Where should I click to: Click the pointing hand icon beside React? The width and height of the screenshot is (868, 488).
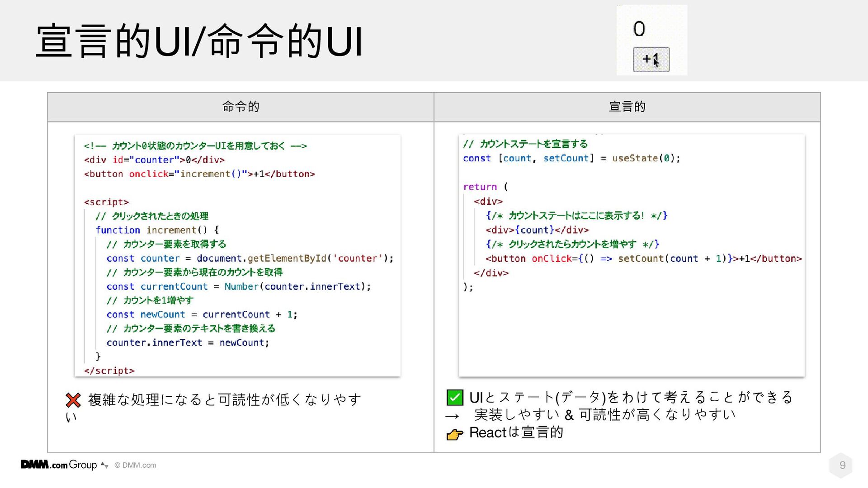[x=455, y=434]
